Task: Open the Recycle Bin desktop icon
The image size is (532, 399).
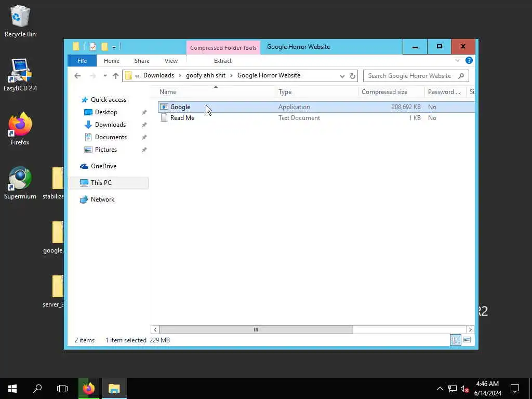Action: click(x=20, y=21)
